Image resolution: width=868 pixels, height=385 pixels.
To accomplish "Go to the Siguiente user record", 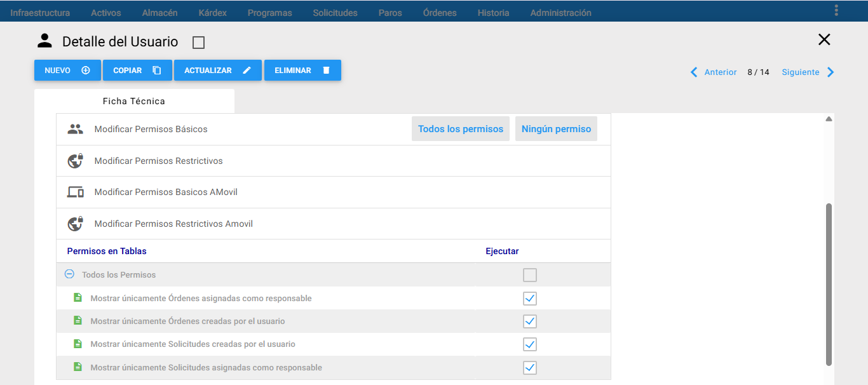I will (801, 72).
